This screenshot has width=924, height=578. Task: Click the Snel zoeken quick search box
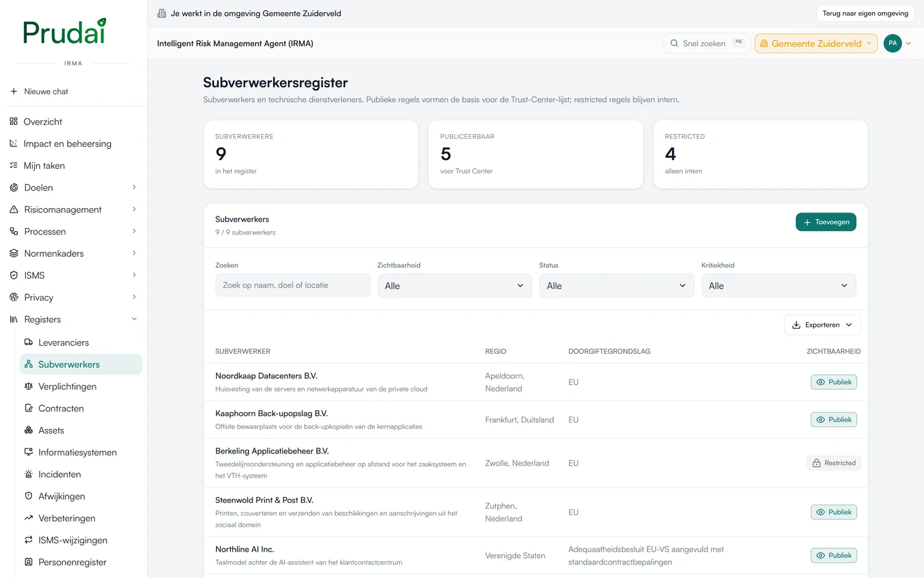click(x=707, y=43)
